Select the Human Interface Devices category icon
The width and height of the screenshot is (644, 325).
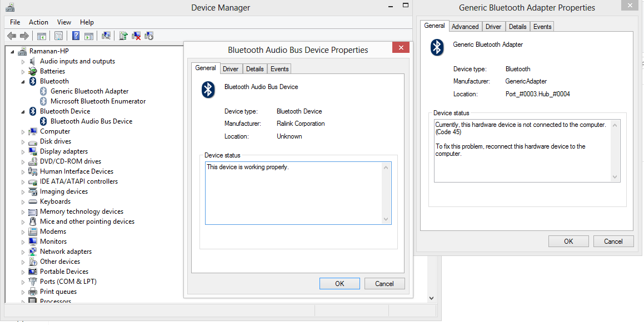[33, 171]
